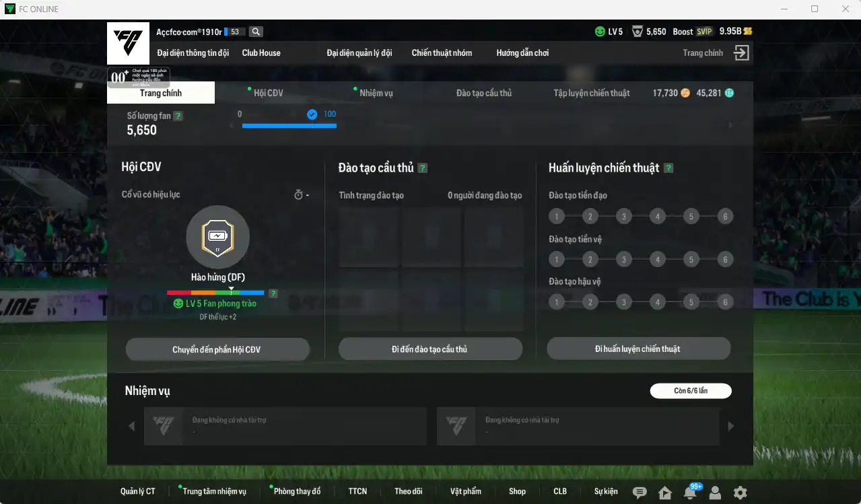Click the FC logo badge at top left
The height and width of the screenshot is (504, 861).
coord(128,43)
